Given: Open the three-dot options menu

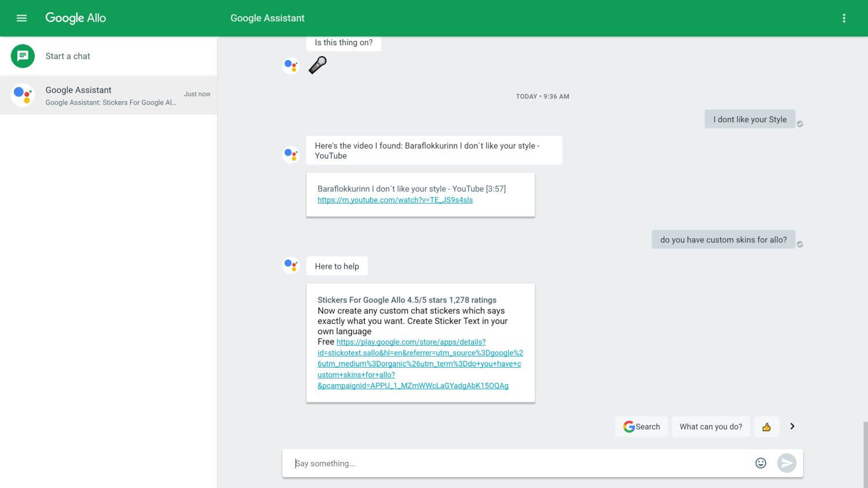Looking at the screenshot, I should click(x=844, y=18).
